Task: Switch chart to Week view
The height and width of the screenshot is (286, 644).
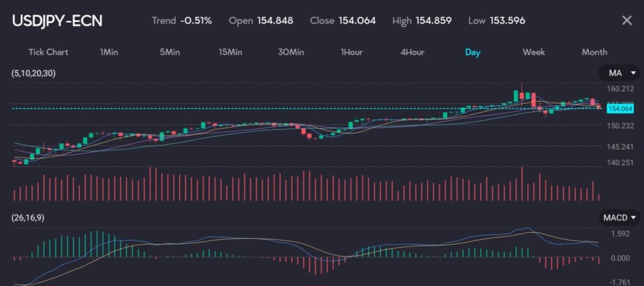Action: pyautogui.click(x=533, y=52)
